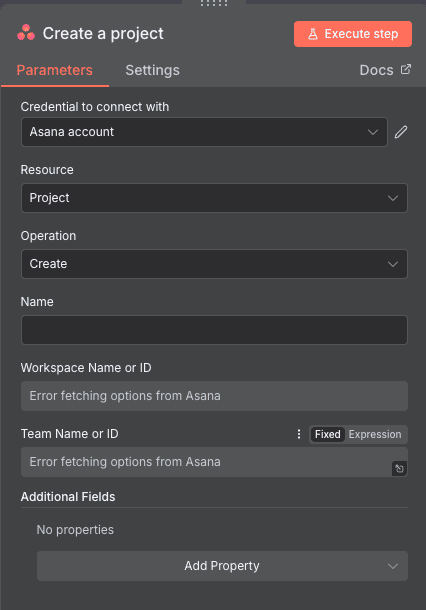Open the three-dot options menu for Team Name

click(x=299, y=434)
